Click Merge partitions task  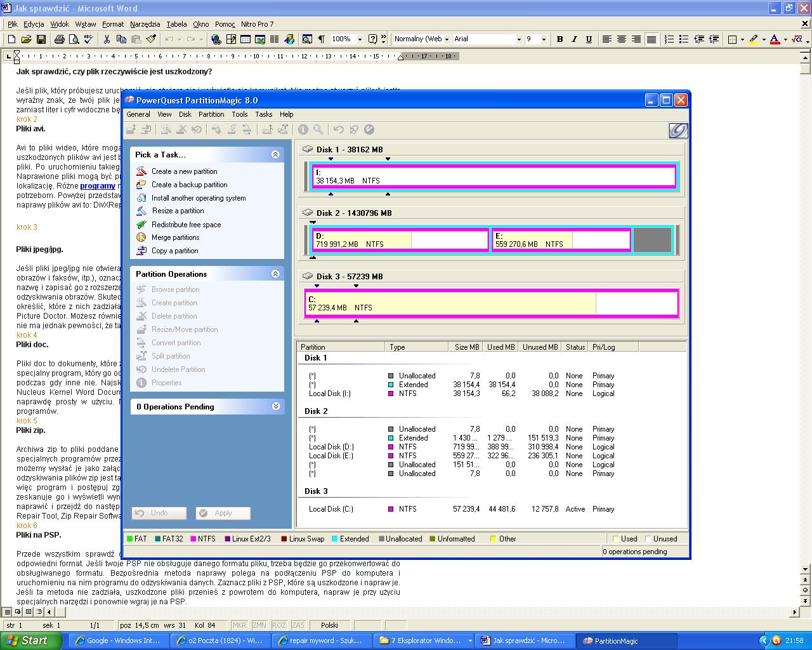[x=175, y=237]
